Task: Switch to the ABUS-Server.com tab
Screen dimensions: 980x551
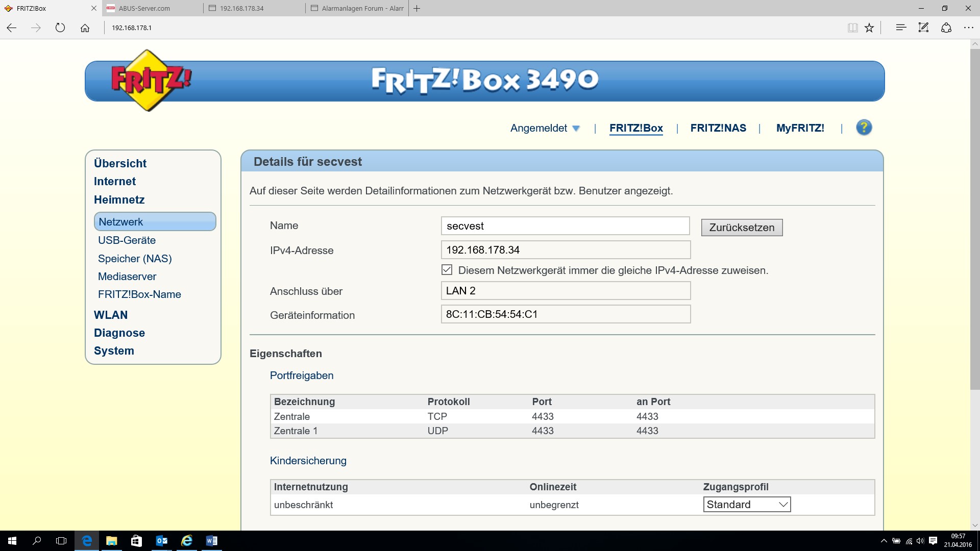Action: 144,8
